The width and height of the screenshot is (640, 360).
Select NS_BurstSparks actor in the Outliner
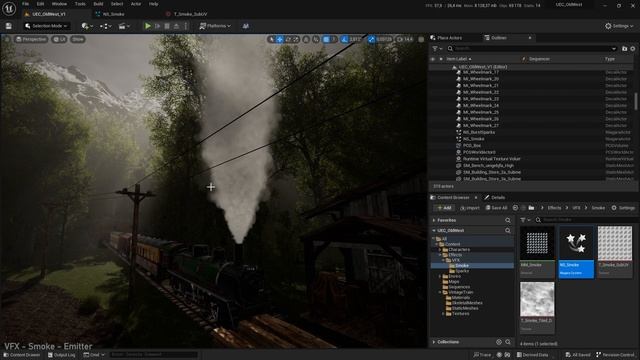click(x=531, y=132)
